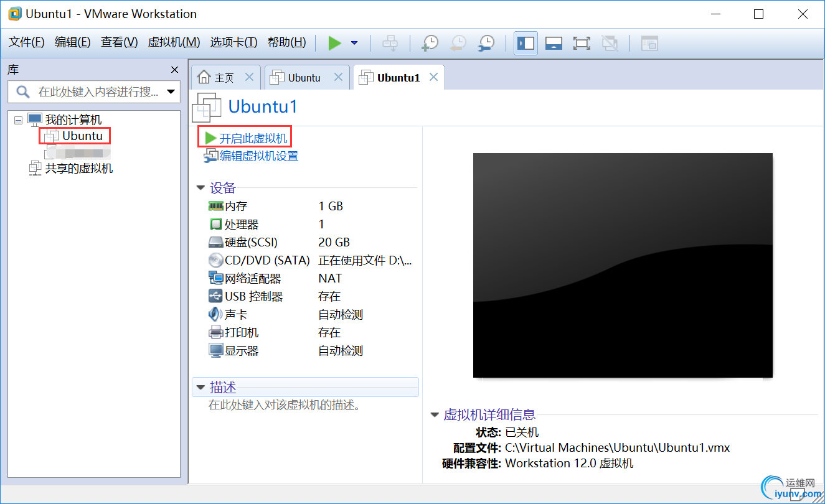Enter full screen mode icon
The width and height of the screenshot is (825, 504).
pyautogui.click(x=582, y=43)
